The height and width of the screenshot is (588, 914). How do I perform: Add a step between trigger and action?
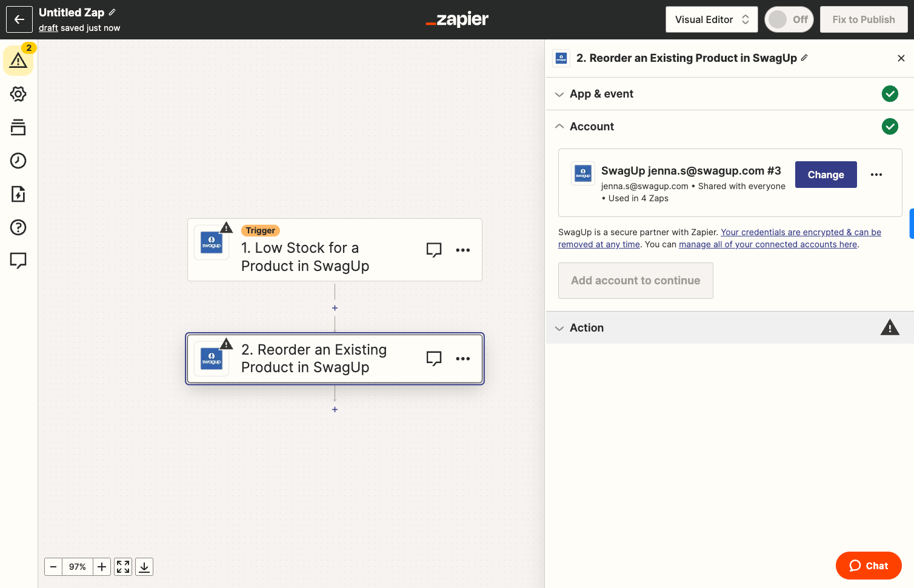point(335,308)
